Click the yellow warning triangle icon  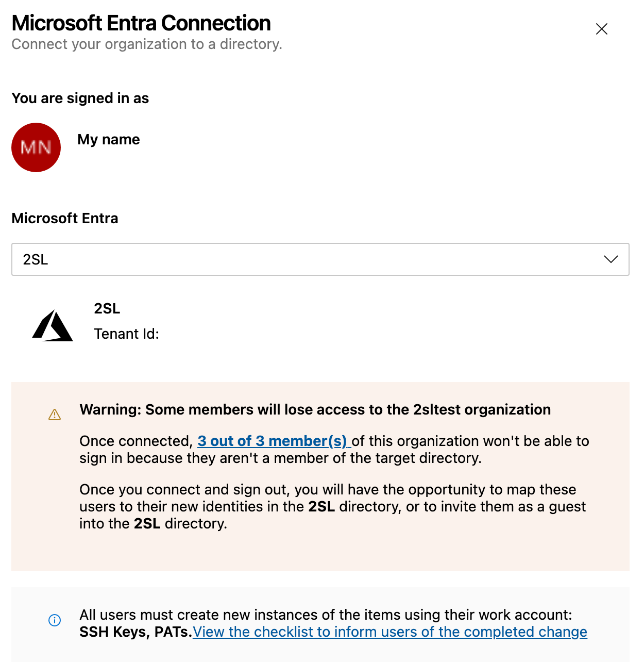click(55, 415)
